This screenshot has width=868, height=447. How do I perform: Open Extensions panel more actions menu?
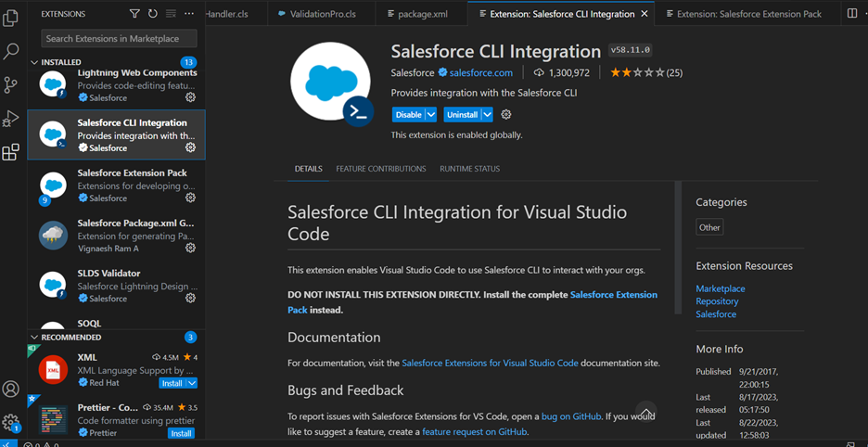point(189,13)
